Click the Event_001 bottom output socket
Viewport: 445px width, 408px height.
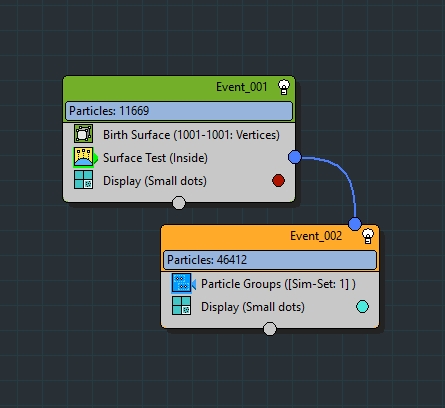click(x=179, y=203)
